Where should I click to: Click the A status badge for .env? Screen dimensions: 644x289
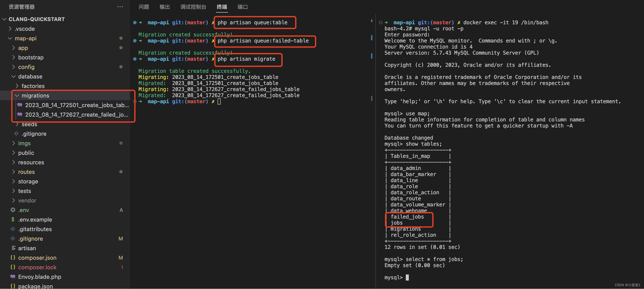click(x=121, y=210)
